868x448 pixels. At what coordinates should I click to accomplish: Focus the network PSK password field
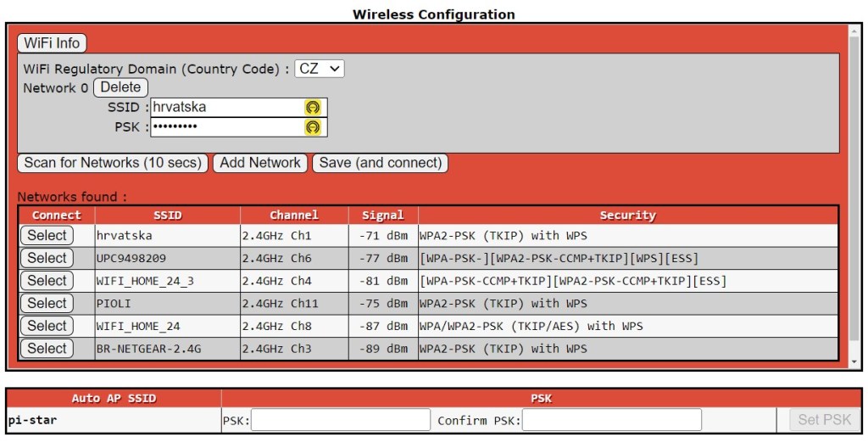tap(225, 127)
